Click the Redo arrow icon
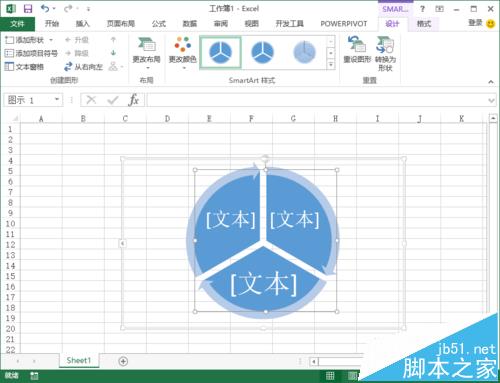Image resolution: width=500 pixels, height=383 pixels. [68, 9]
